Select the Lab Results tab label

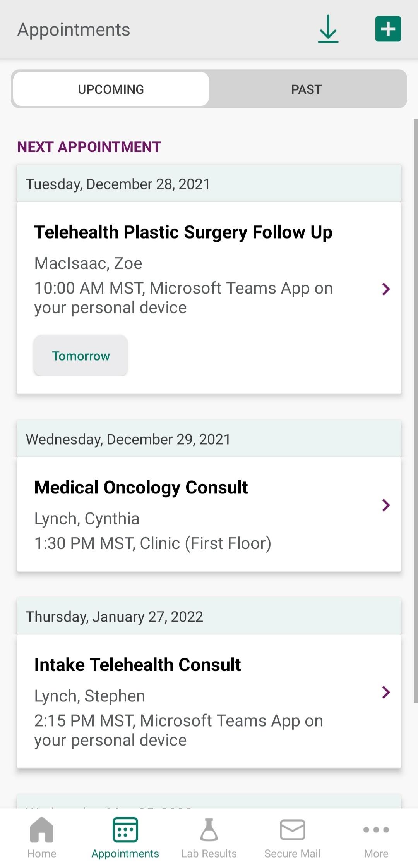(209, 854)
